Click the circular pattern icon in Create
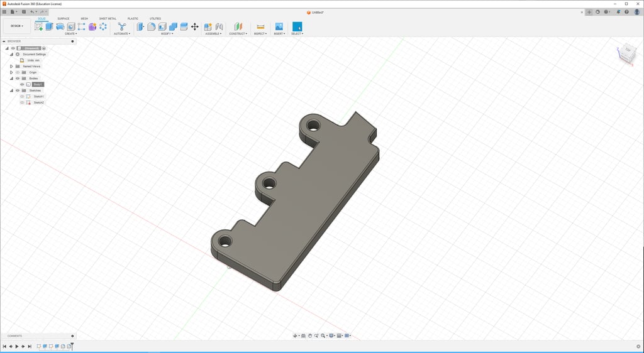The height and width of the screenshot is (353, 644). (x=103, y=26)
